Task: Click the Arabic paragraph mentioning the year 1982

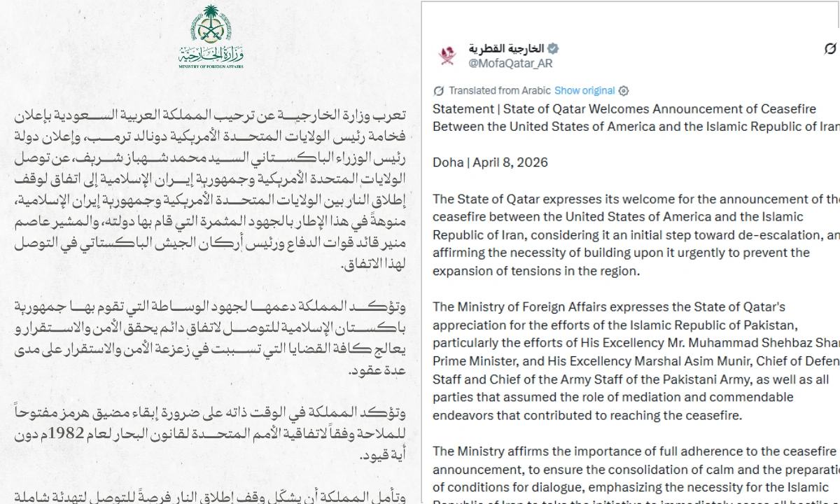Action: [x=211, y=431]
